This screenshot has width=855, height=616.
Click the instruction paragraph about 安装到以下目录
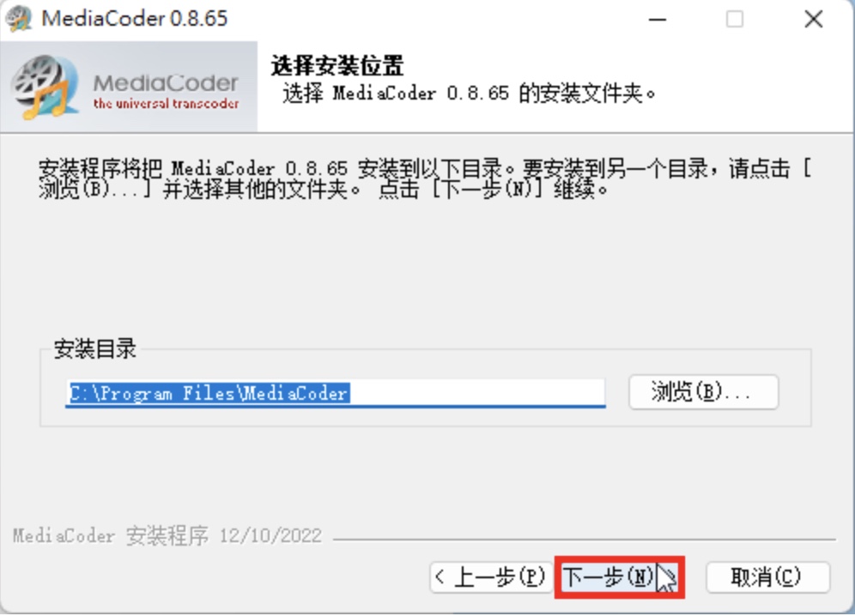click(425, 178)
